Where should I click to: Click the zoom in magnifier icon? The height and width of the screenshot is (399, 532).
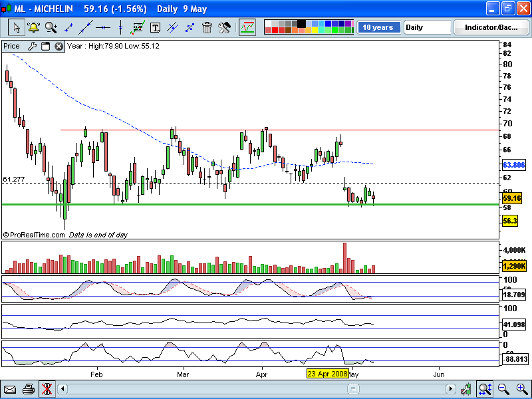(x=522, y=389)
